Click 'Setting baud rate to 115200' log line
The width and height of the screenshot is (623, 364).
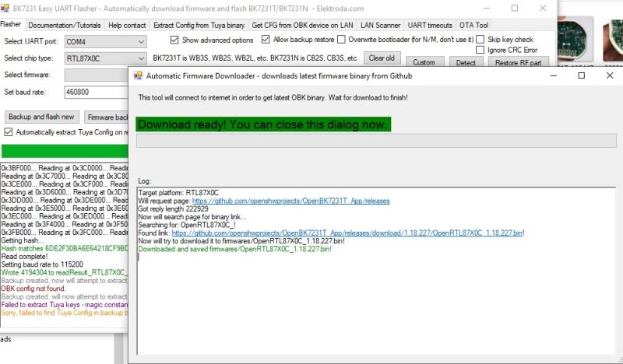[42, 264]
